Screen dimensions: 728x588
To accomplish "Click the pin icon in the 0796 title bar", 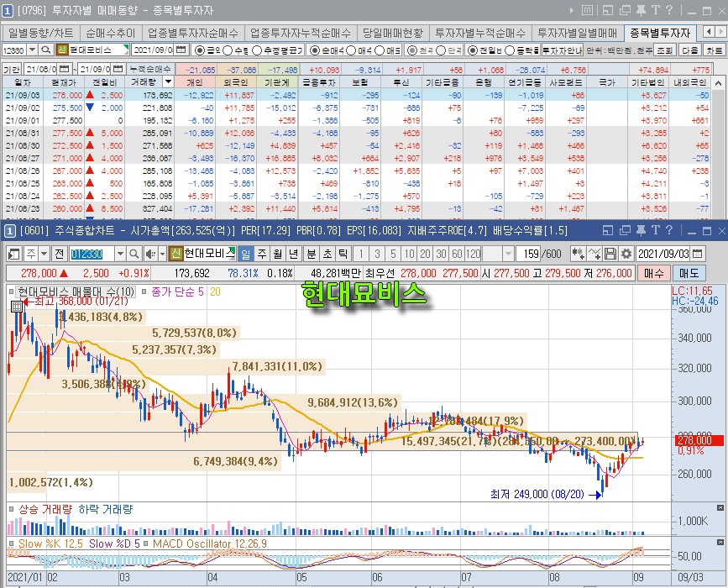I will tap(642, 10).
